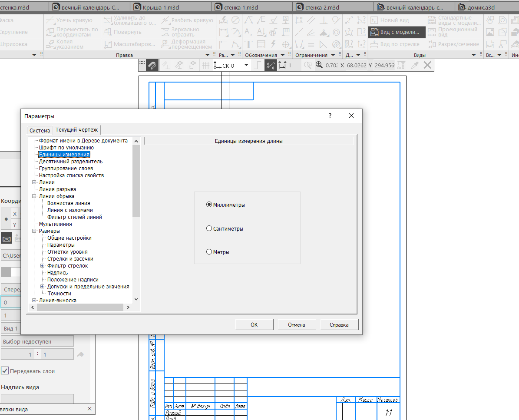The image size is (519, 420).
Task: Open the стенка 2.m3d document tab
Action: [333, 7]
